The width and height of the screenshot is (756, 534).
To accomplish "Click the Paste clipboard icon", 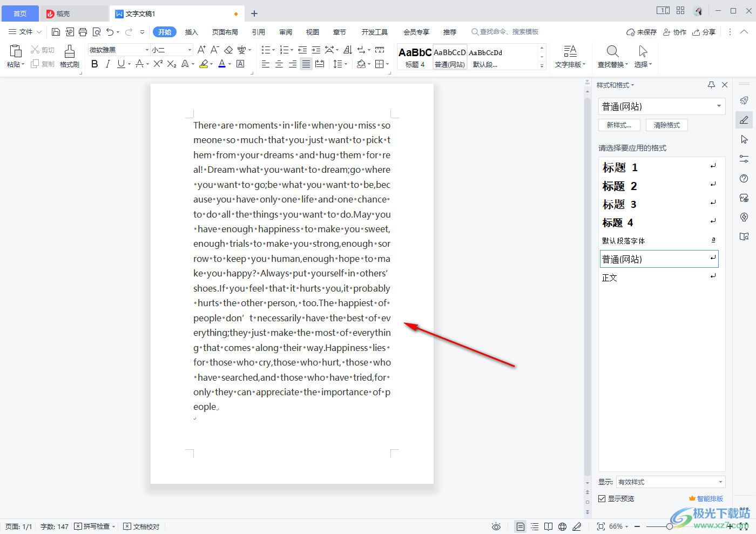I will click(16, 51).
